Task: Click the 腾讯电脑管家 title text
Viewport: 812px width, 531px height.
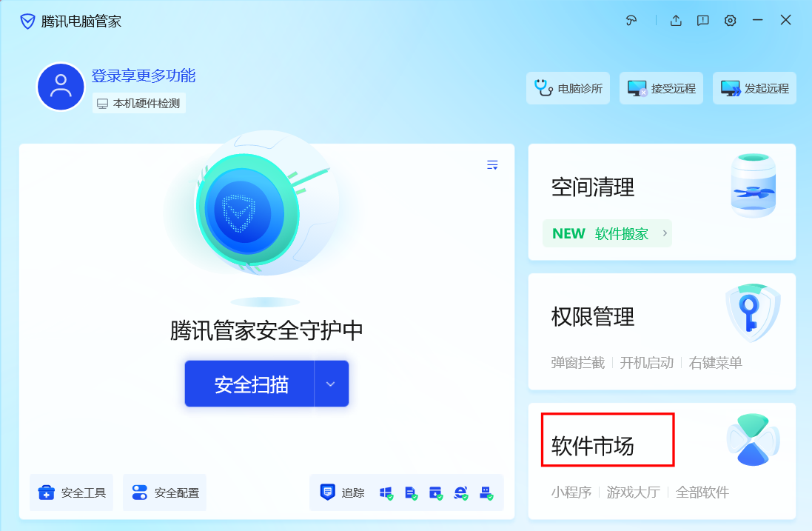Action: pos(81,21)
